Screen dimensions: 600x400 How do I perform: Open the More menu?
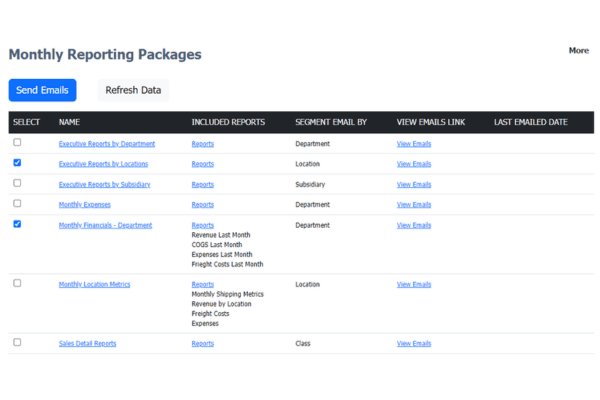(578, 51)
